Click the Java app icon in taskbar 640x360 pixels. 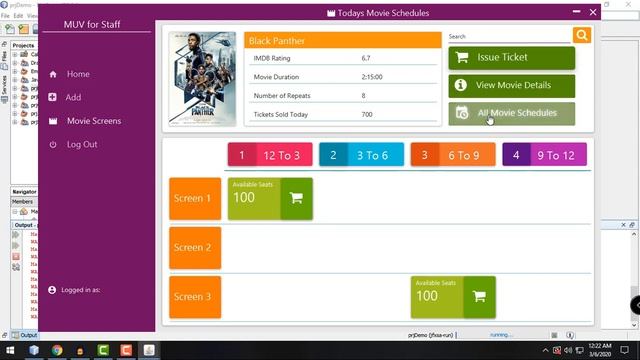[x=149, y=350]
